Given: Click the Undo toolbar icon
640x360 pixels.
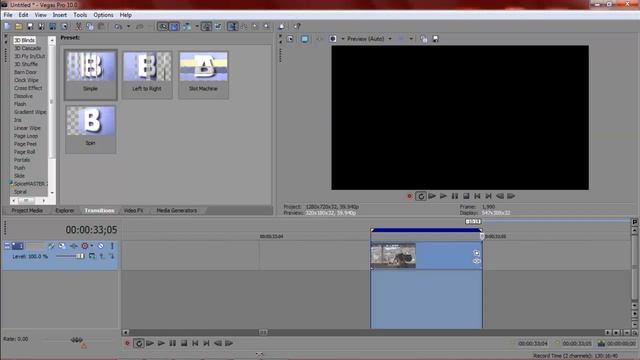Looking at the screenshot, I should 118,27.
